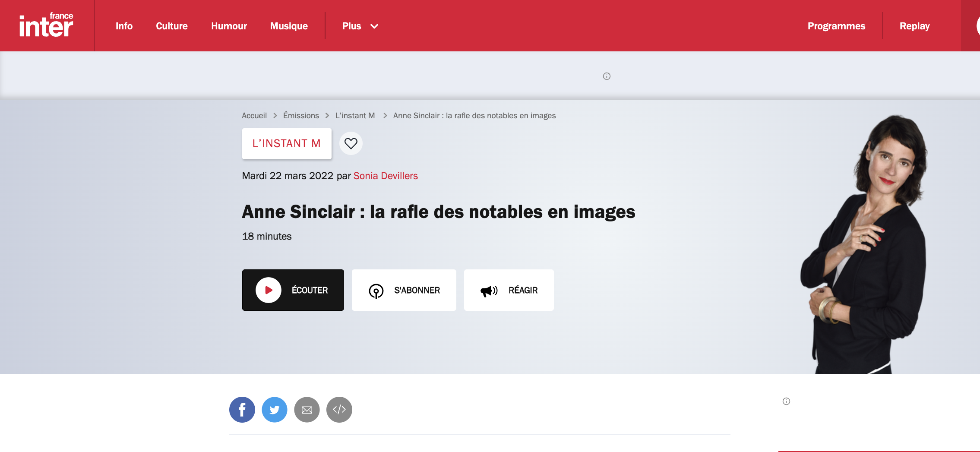The image size is (980, 452).
Task: Go to Accueil breadcrumb
Action: (254, 116)
